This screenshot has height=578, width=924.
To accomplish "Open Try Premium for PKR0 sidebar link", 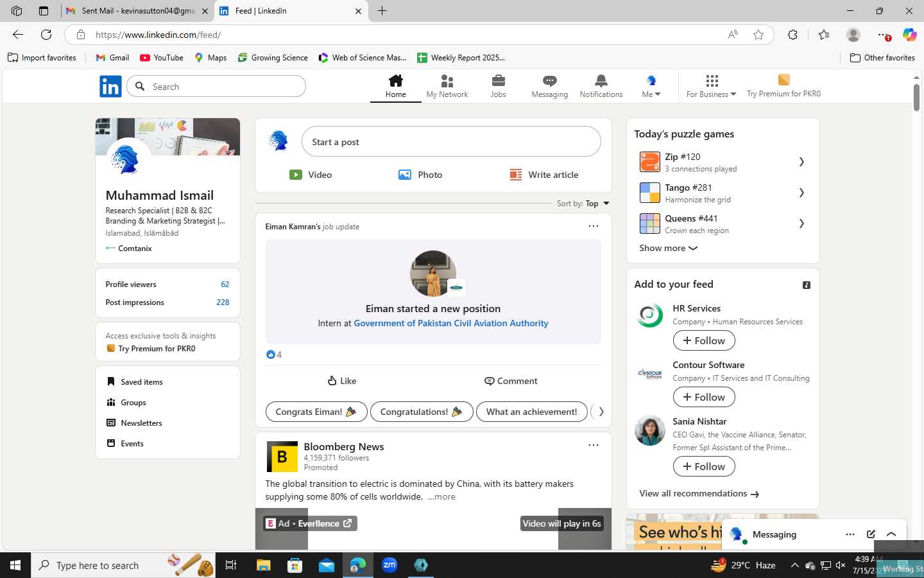I will 151,349.
